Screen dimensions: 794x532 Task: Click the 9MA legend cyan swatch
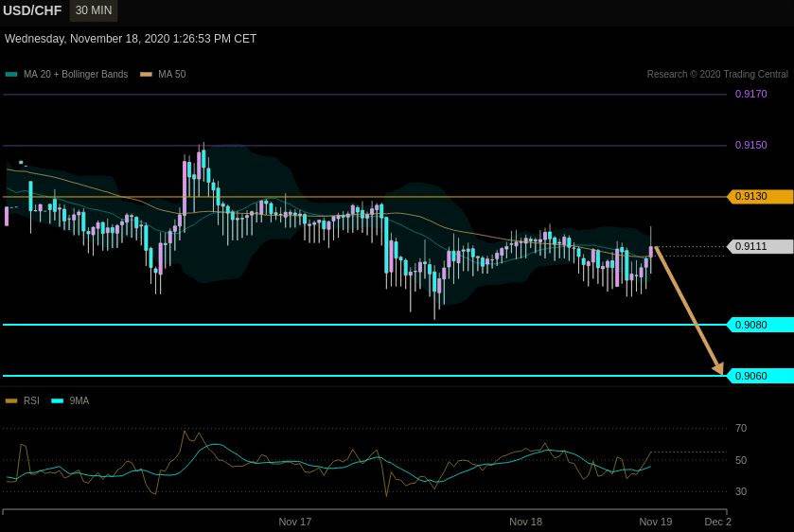57,400
